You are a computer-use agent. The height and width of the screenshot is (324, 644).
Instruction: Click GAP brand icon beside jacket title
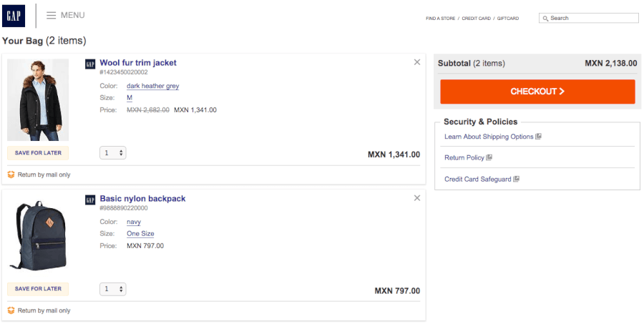point(90,64)
